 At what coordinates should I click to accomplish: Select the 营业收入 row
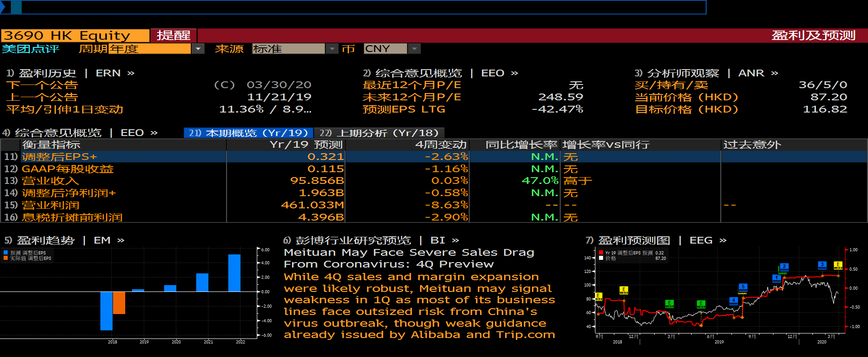tap(434, 181)
